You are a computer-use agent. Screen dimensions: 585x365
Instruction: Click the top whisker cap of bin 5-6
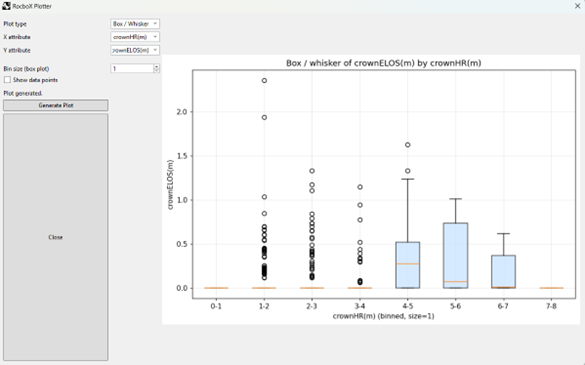click(x=456, y=199)
